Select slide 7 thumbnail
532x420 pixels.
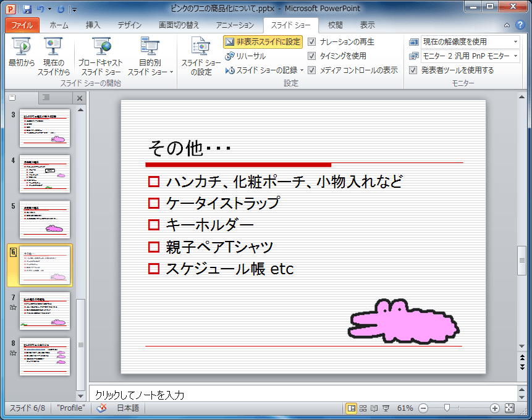point(44,311)
